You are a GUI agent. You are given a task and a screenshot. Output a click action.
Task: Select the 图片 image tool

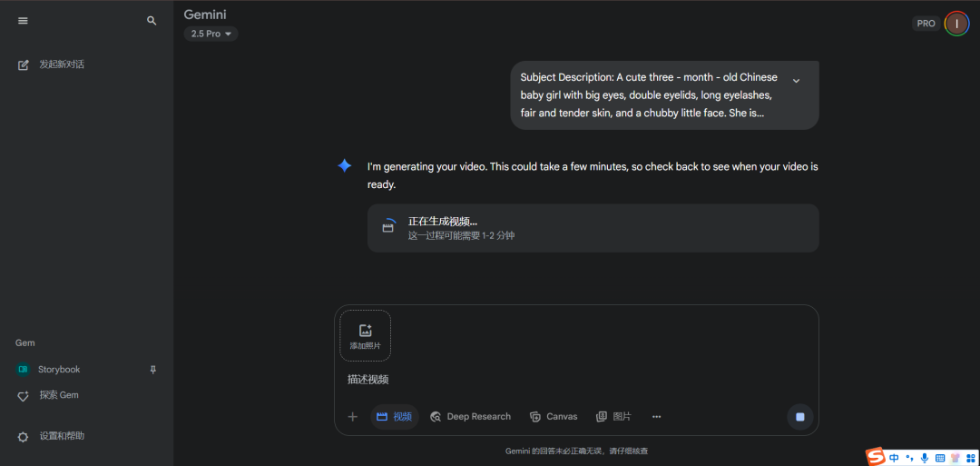(x=613, y=417)
